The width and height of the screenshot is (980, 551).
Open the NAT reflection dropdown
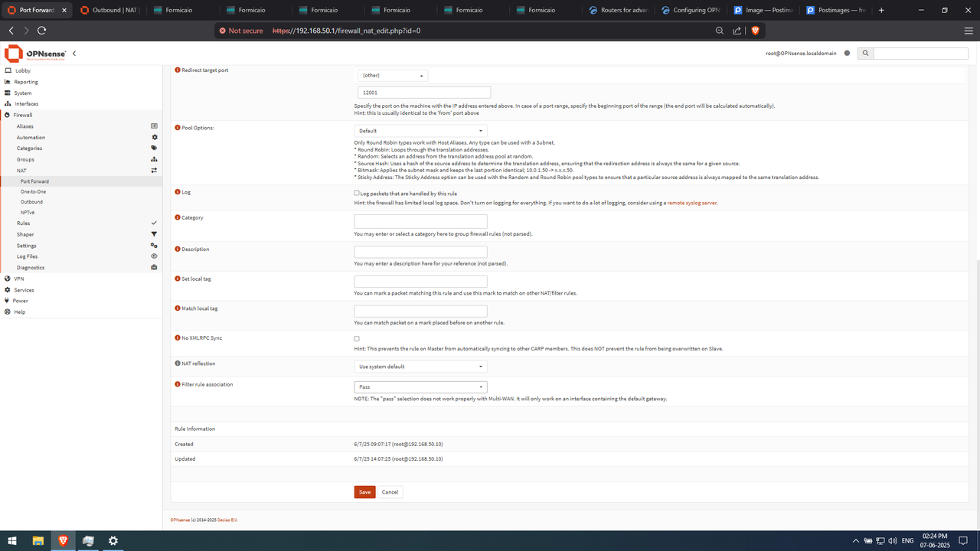pyautogui.click(x=420, y=367)
